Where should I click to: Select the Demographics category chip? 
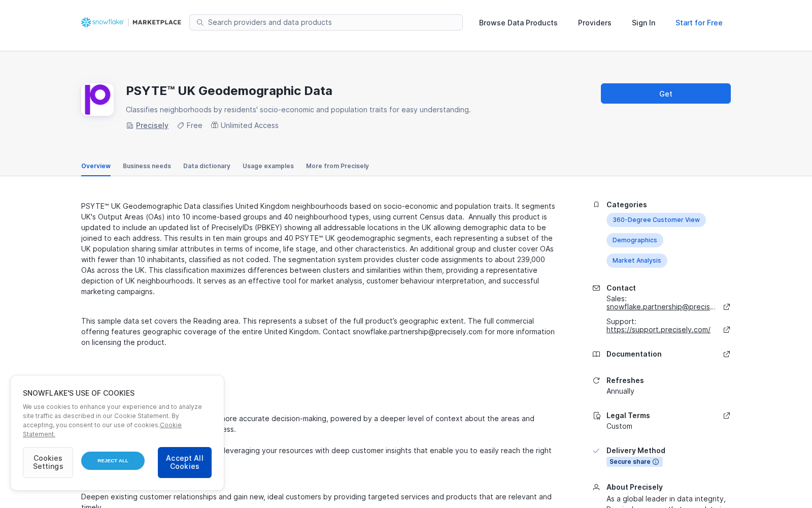635,240
